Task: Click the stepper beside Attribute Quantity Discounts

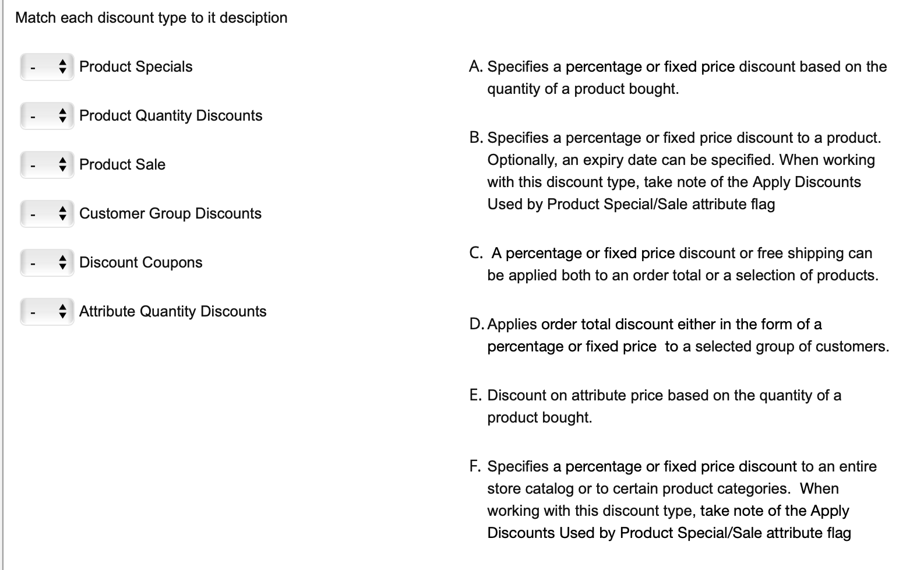Action: pos(63,311)
